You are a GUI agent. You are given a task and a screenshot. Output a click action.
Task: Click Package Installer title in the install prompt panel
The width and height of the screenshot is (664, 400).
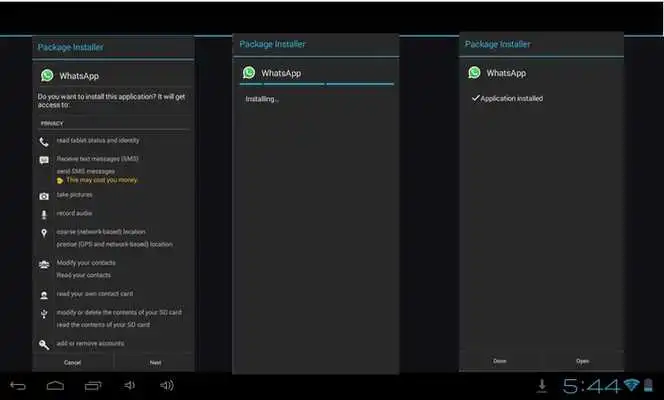(70, 47)
